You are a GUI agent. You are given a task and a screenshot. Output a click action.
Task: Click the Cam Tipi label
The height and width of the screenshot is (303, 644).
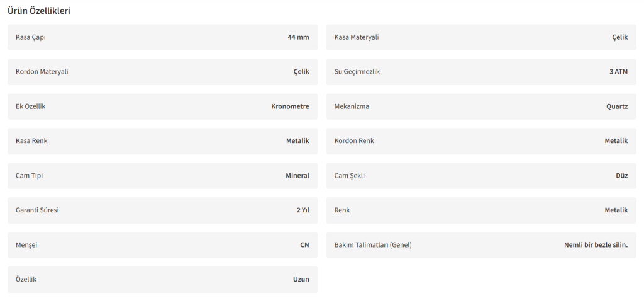pos(30,176)
